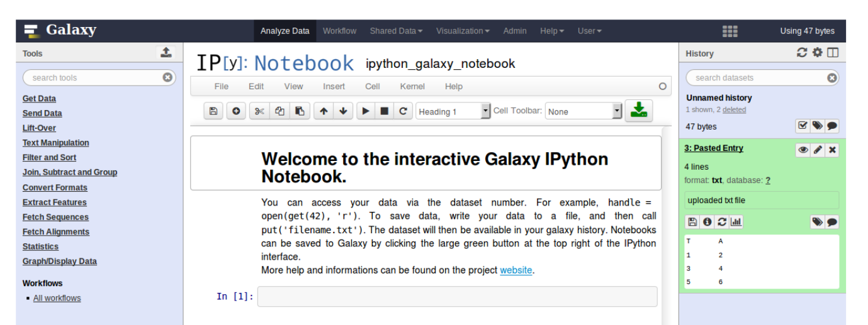Toggle multi-select datasets checkbox icon
Screen dimensions: 868x325
point(803,126)
